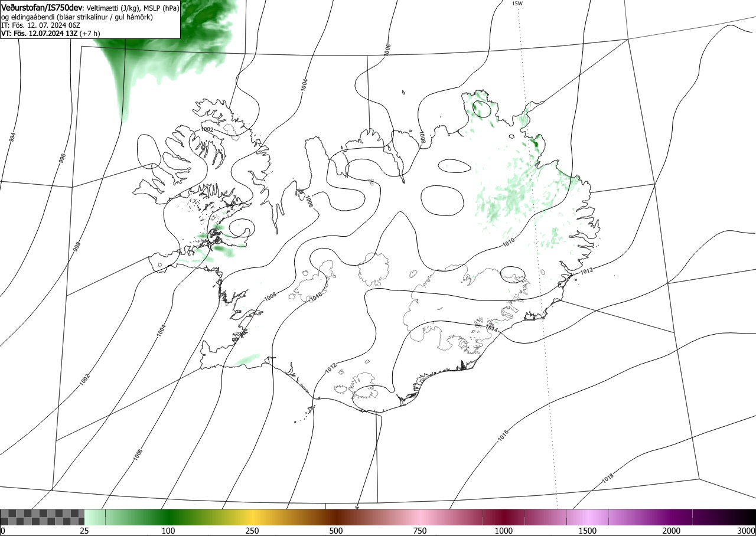
Task: Click the '500' value on the color bar
Action: [x=336, y=531]
